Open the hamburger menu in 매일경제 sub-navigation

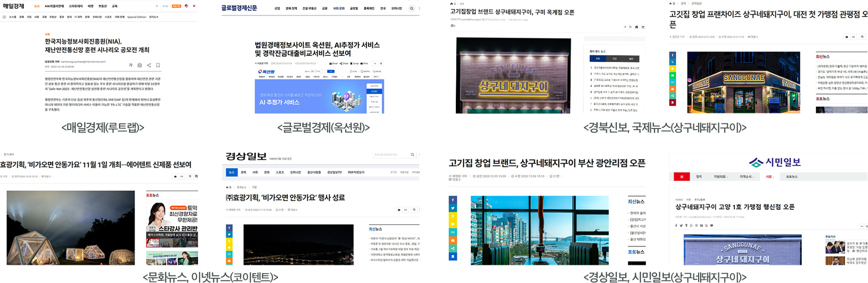pyautogui.click(x=4, y=17)
